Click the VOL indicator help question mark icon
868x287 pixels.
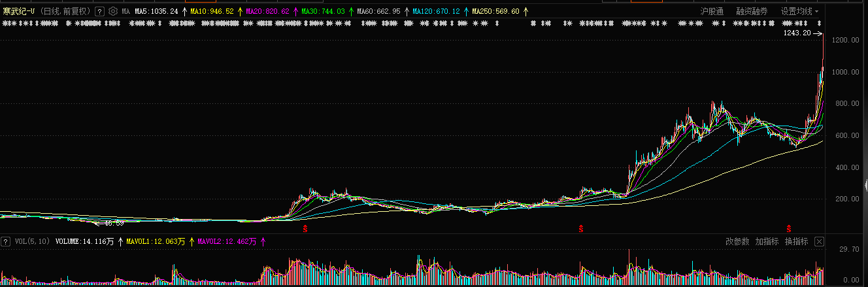[6, 241]
